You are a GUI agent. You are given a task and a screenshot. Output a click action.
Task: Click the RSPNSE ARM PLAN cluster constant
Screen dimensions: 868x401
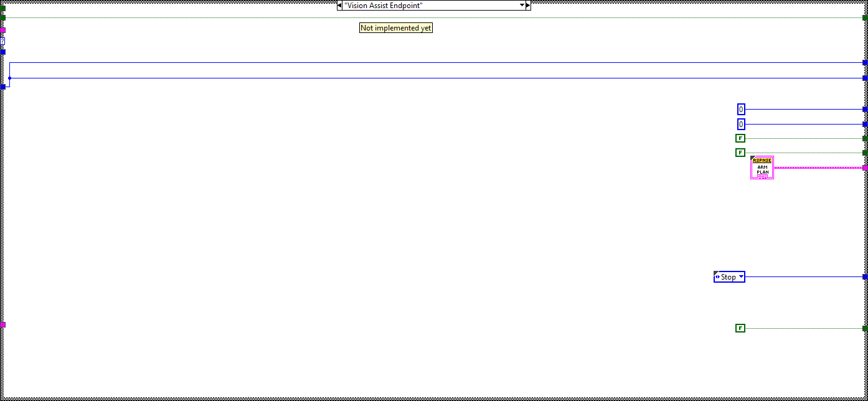tap(762, 167)
